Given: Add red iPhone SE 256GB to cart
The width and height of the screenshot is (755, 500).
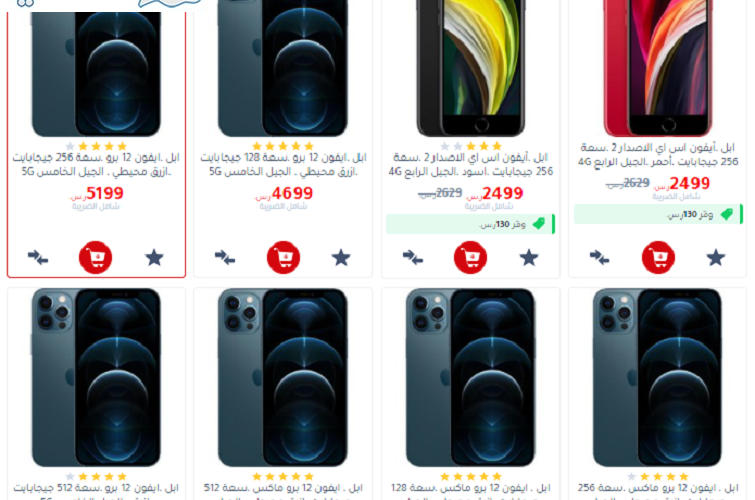Looking at the screenshot, I should pos(658,257).
